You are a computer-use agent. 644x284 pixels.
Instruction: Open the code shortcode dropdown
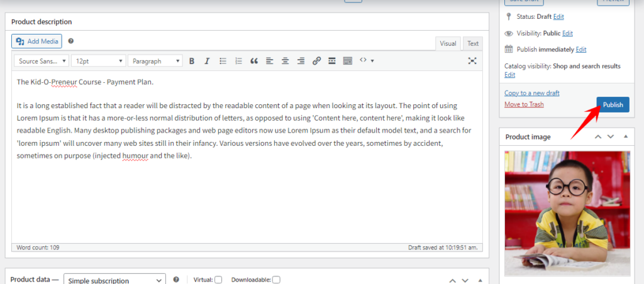point(367,61)
